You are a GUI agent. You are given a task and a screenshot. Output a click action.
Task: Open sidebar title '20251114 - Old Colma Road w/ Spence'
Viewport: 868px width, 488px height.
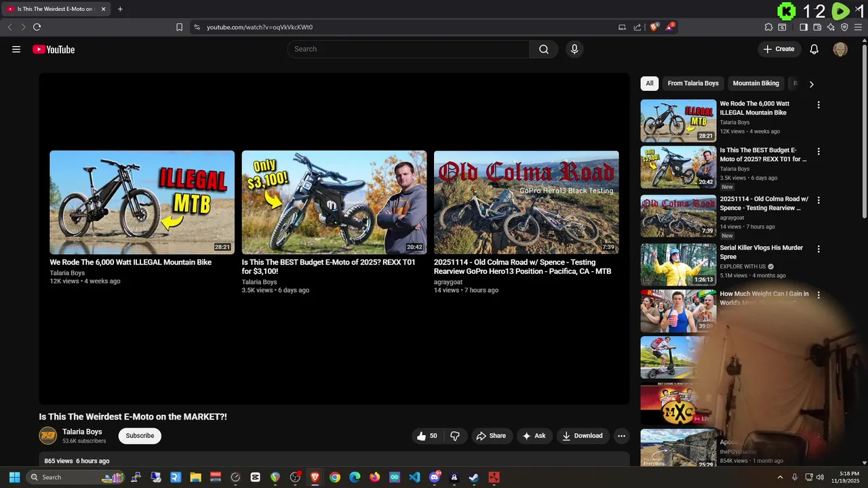click(x=764, y=203)
